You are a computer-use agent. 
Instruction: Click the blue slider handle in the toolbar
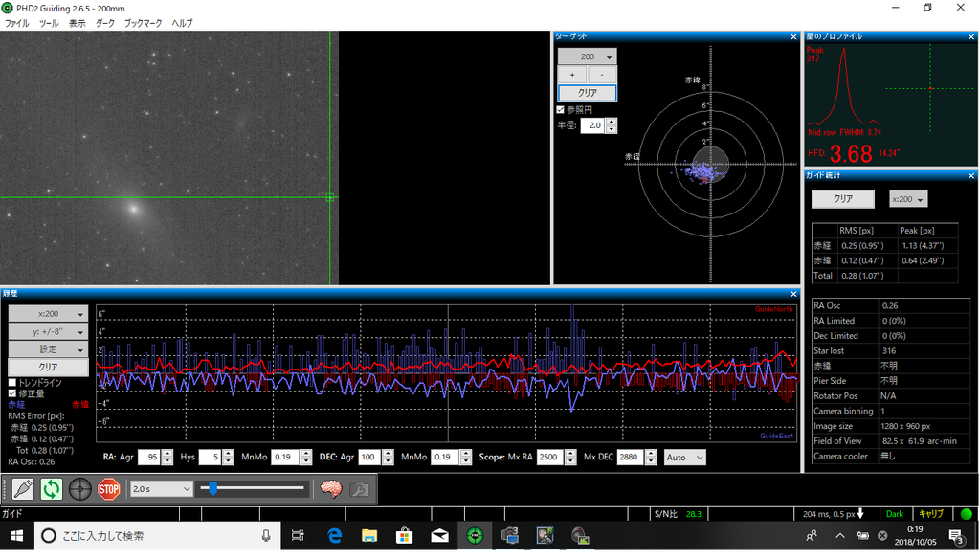[213, 488]
